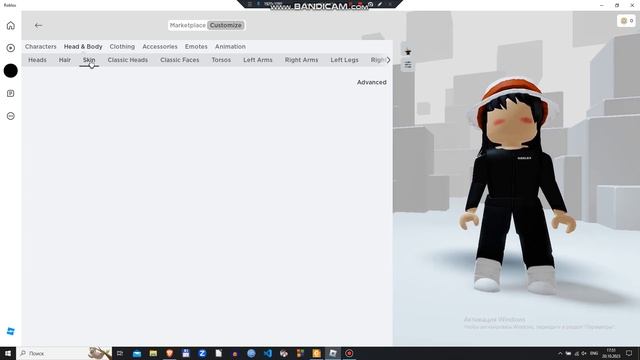This screenshot has height=360, width=640.
Task: Open the chat messages sidebar icon
Action: (11, 93)
